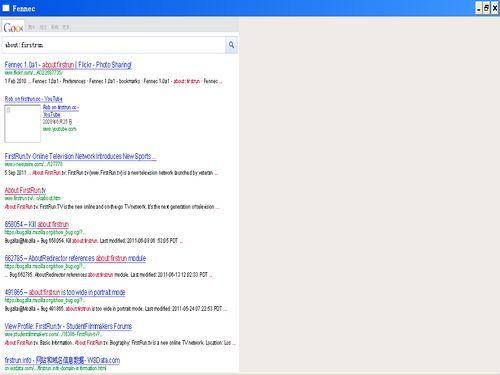This screenshot has width=500, height=375.
Task: Click the Google logo
Action: click(x=13, y=27)
